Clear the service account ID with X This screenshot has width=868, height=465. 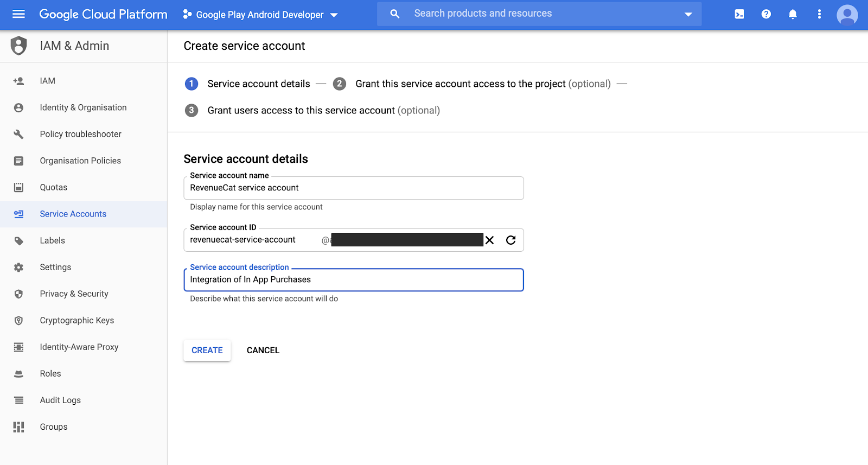point(489,240)
